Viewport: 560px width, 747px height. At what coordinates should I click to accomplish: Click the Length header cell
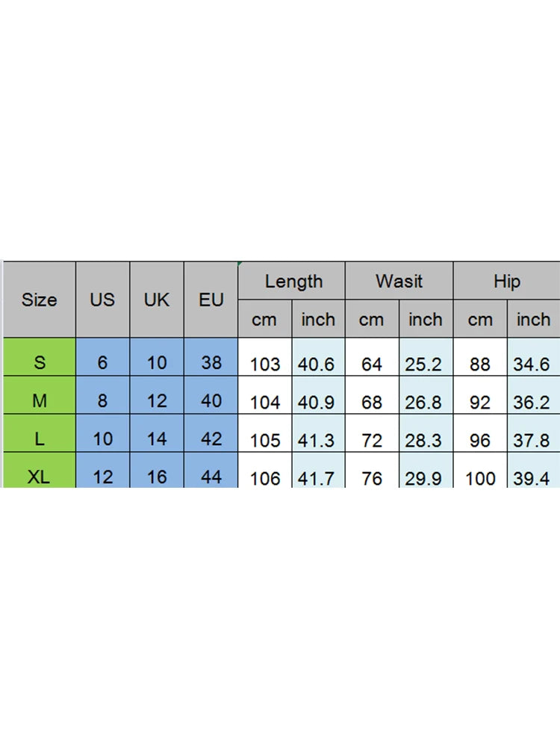[293, 282]
